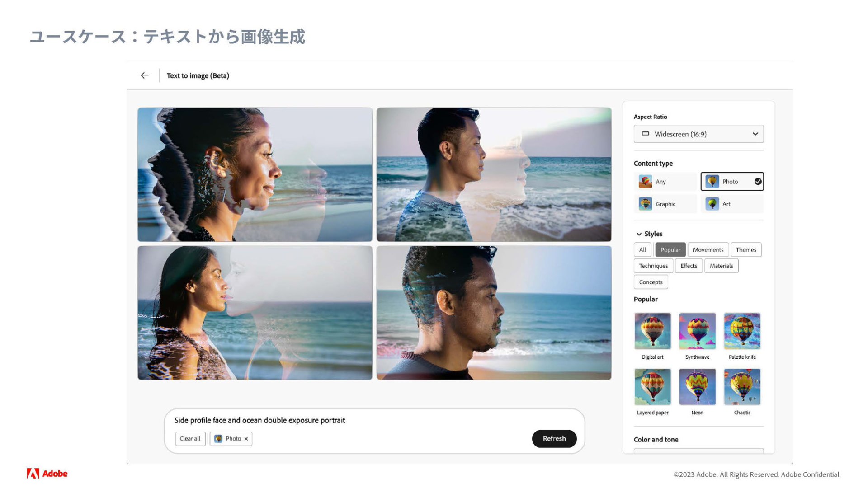Open the Themes styles tab
The image size is (868, 488).
[745, 250]
